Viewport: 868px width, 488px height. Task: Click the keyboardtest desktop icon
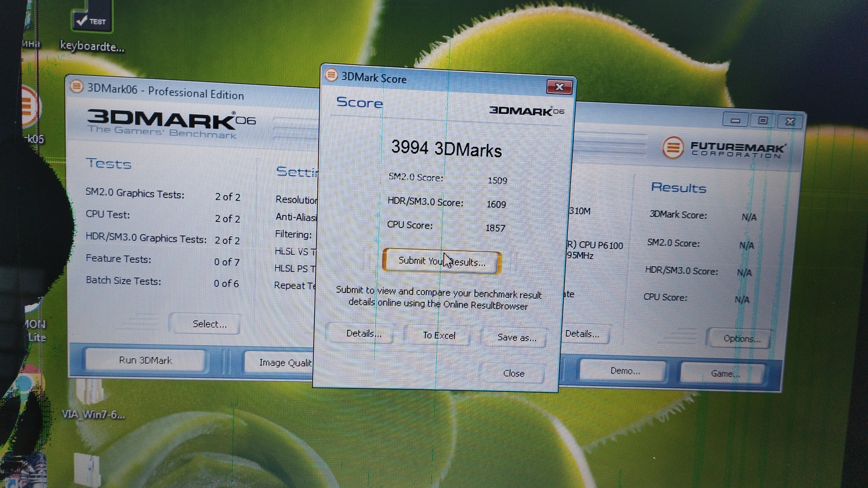(92, 18)
